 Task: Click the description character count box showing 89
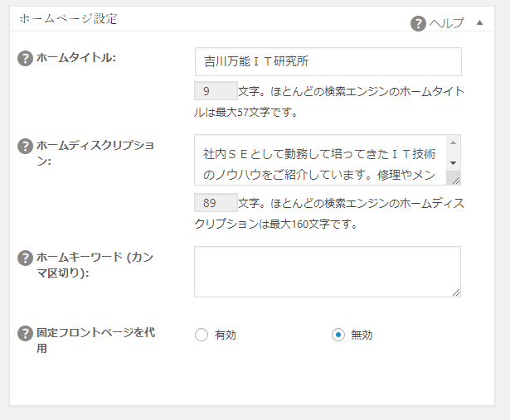[x=214, y=204]
